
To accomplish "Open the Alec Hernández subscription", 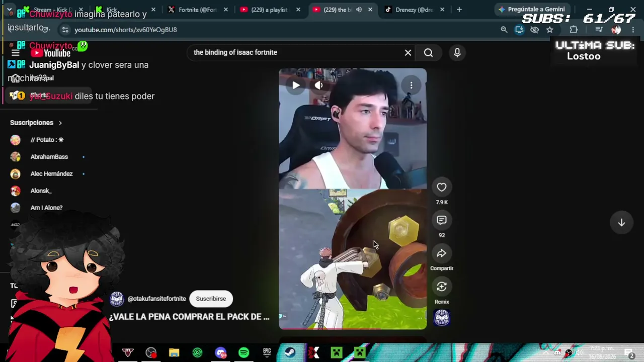I will [x=51, y=173].
